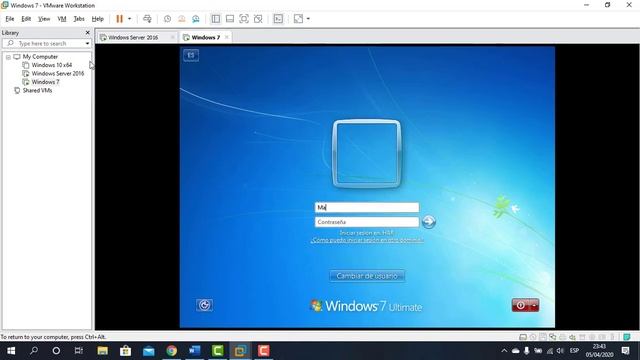The width and height of the screenshot is (640, 360).
Task: Click the stretch guest display icon
Action: click(298, 19)
